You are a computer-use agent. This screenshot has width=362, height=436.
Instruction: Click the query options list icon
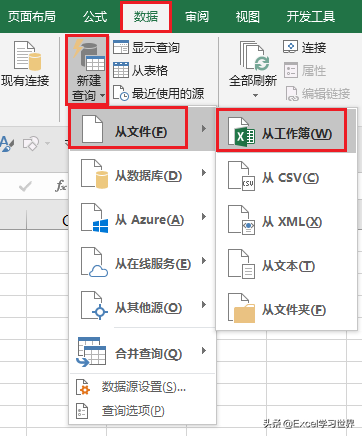(x=82, y=411)
